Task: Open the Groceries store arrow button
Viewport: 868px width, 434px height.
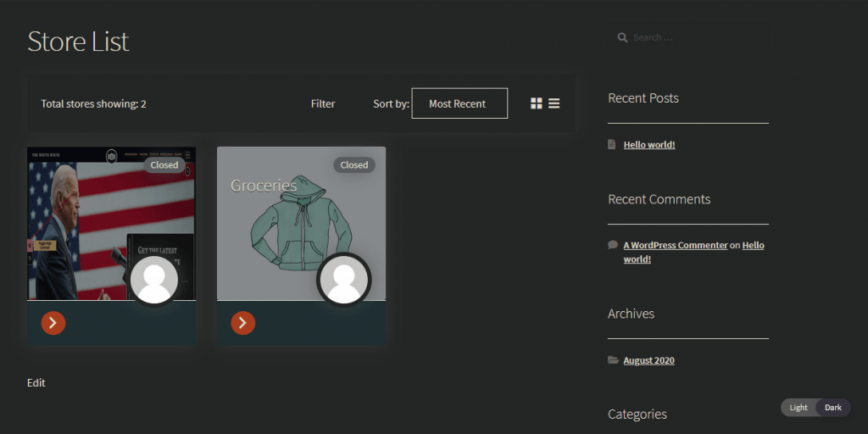Action: [243, 323]
